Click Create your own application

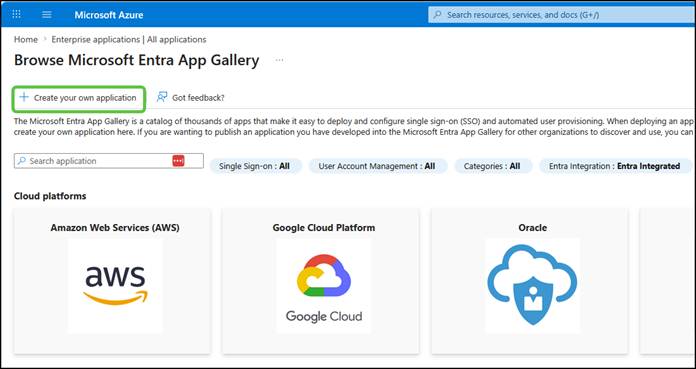pyautogui.click(x=79, y=98)
